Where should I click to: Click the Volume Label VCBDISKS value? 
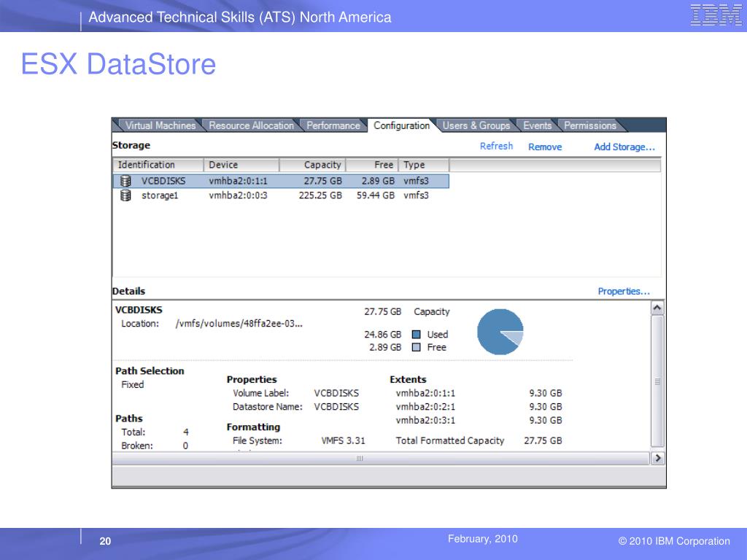coord(336,393)
